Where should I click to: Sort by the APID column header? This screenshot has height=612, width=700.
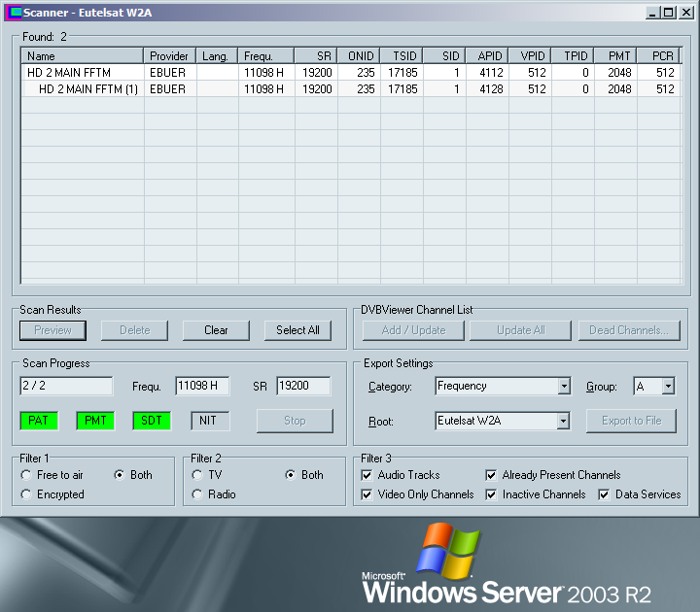487,56
